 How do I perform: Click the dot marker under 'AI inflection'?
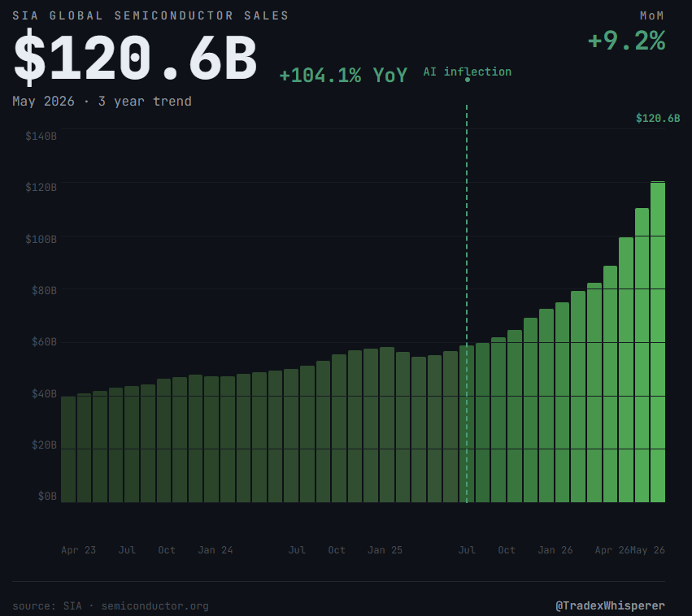tap(468, 80)
